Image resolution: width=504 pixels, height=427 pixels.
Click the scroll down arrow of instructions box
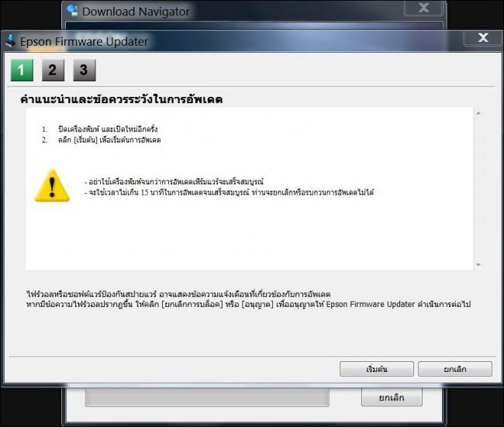click(x=478, y=264)
